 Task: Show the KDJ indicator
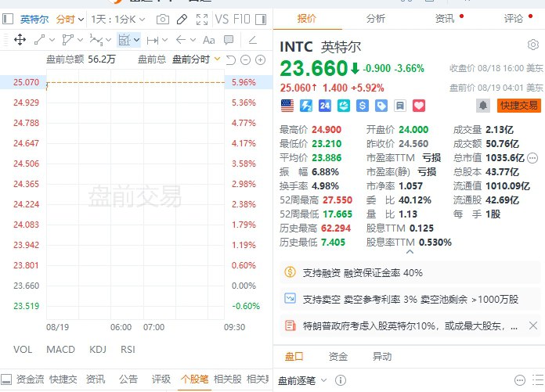98,349
